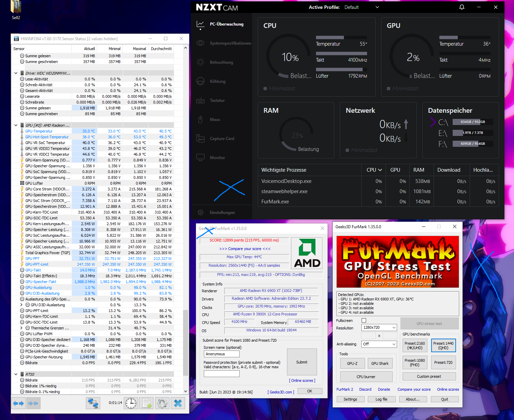Click the Capture Card icon
This screenshot has width=514, height=420.
click(x=200, y=139)
